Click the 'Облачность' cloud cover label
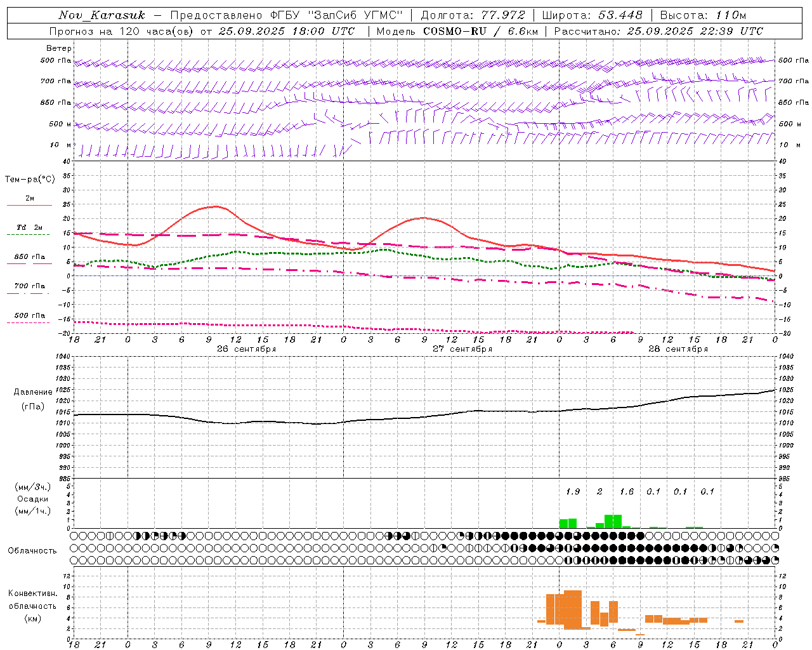812x650 pixels. point(32,550)
